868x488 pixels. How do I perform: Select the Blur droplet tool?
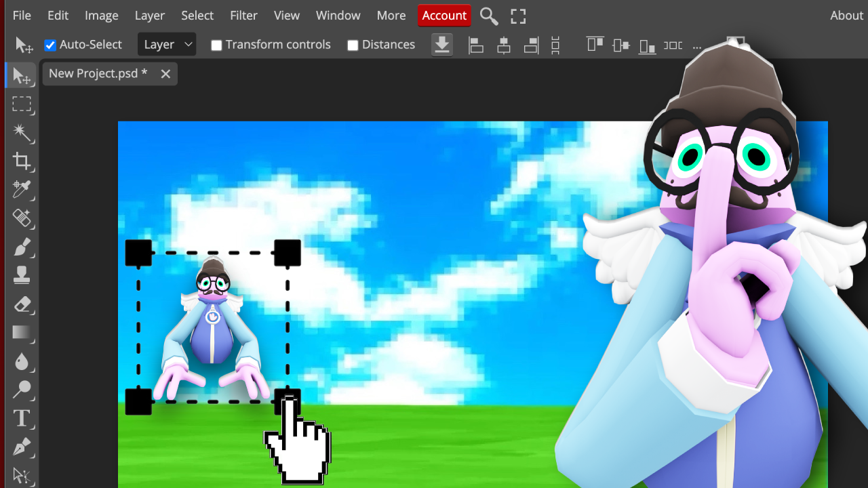(x=22, y=361)
